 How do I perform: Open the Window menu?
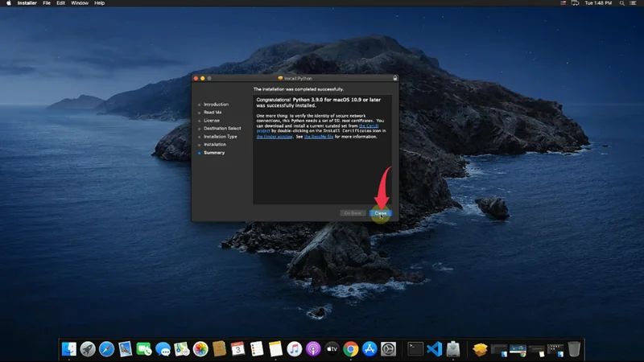point(80,3)
